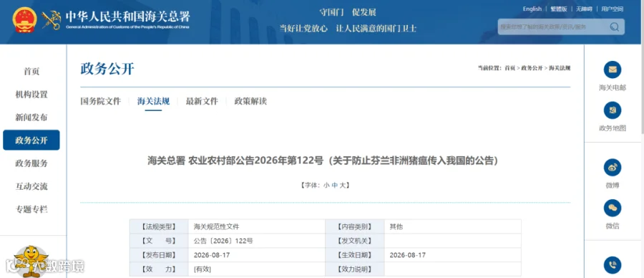Set font size to 中

334,186
